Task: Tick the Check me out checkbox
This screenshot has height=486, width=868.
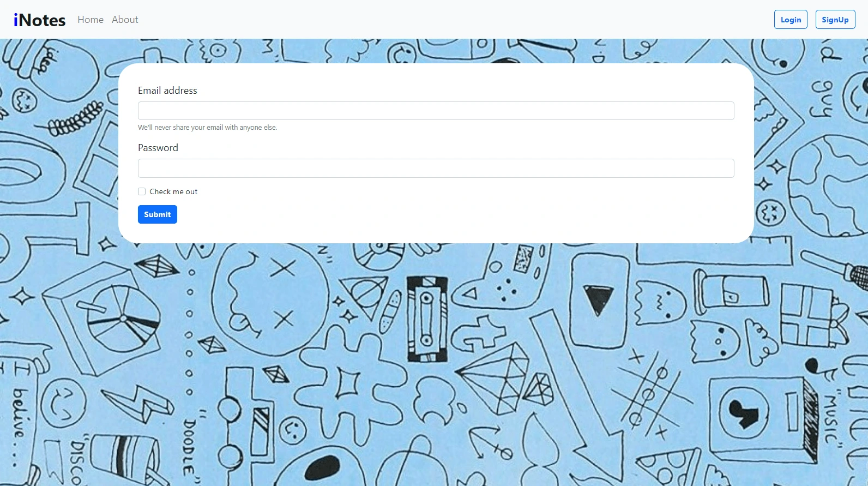Action: coord(142,191)
